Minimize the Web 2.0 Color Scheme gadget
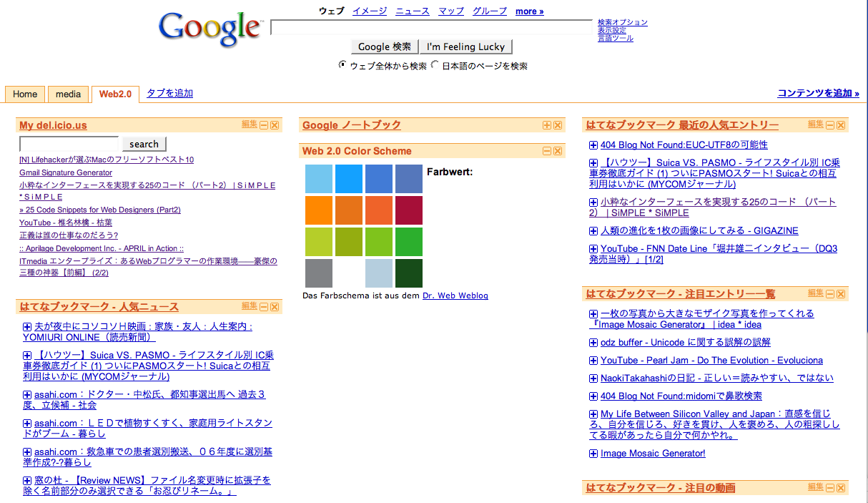The width and height of the screenshot is (868, 503). 547,151
